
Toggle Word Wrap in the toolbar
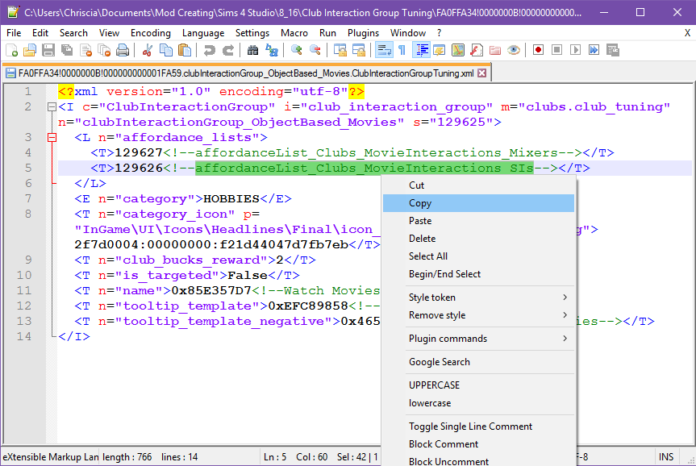(383, 49)
